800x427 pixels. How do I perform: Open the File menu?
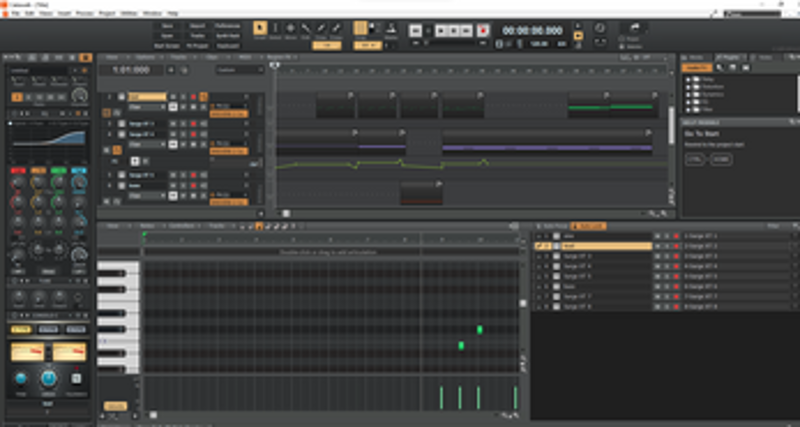(x=15, y=13)
